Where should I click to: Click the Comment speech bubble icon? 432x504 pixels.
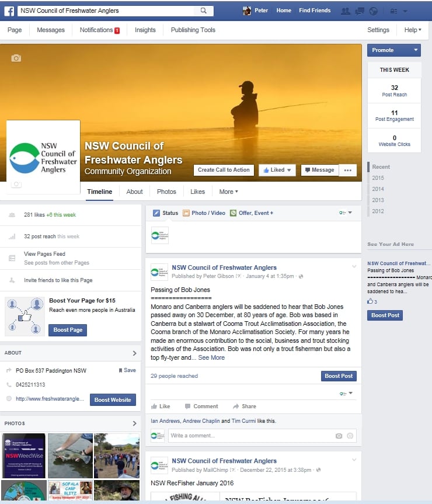coord(187,406)
